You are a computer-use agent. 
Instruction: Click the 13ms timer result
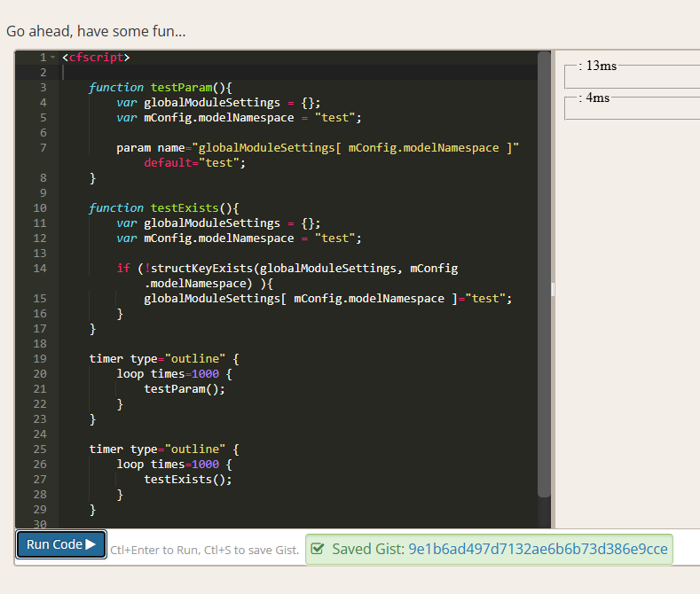[598, 66]
